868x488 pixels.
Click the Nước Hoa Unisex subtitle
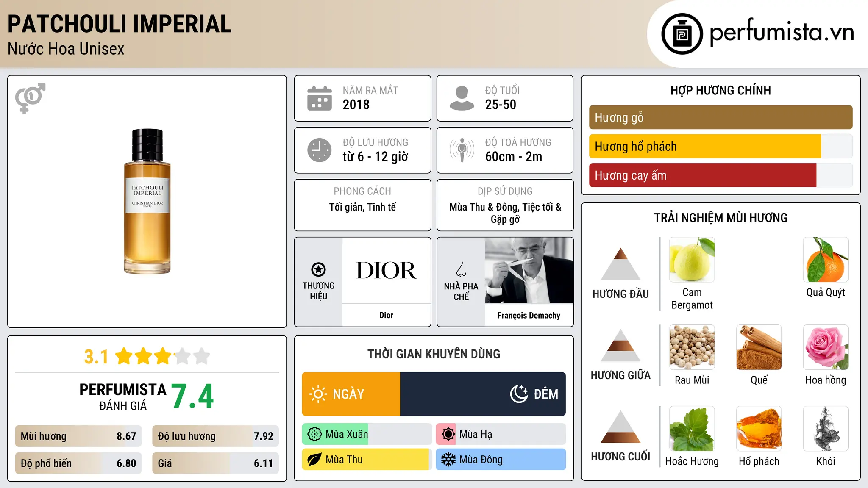point(66,49)
